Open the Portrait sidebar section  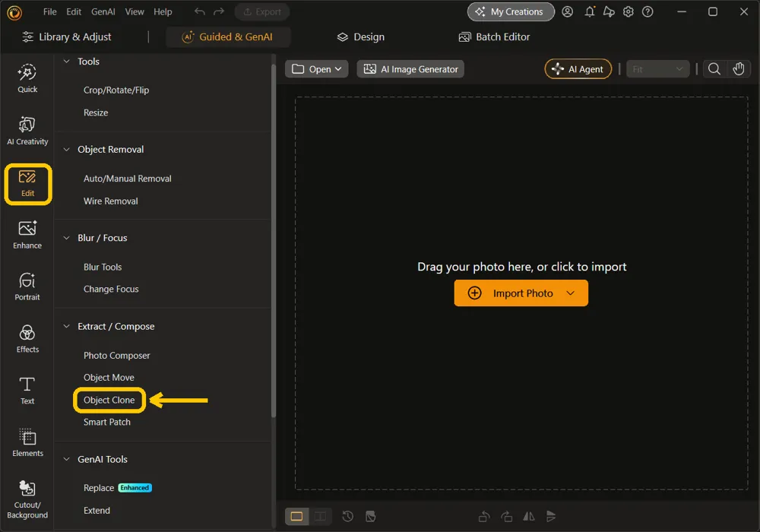point(27,287)
